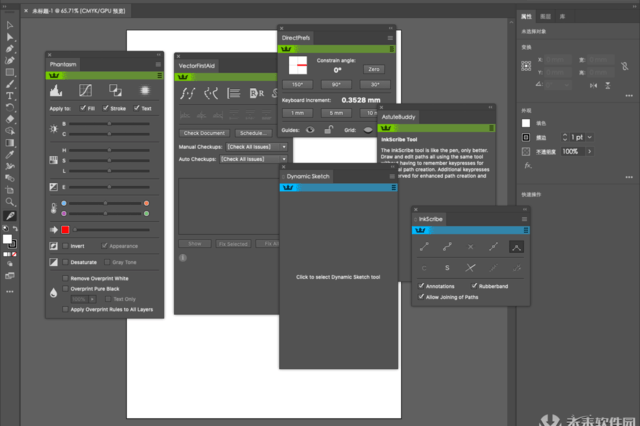Viewport: 640px width, 426px height.
Task: Click the Phantasm Halftone icon
Action: pos(145,91)
